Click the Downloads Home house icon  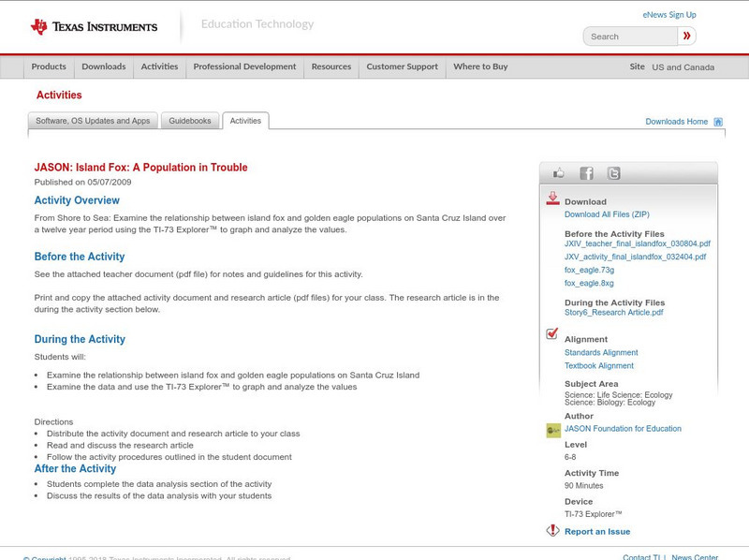(x=718, y=122)
